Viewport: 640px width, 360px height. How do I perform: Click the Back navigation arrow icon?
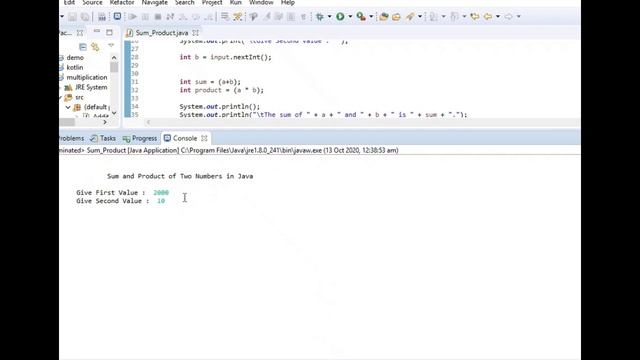tap(487, 17)
